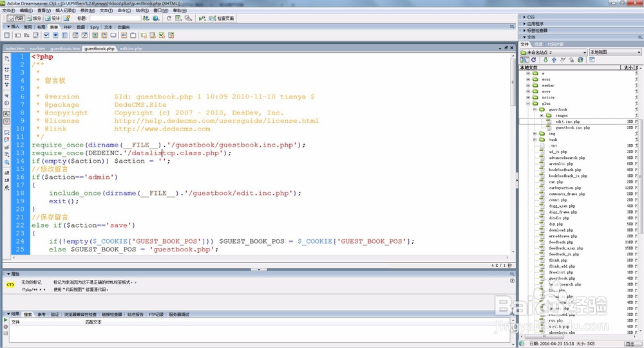Click the Refresh Design View icon

(169, 19)
